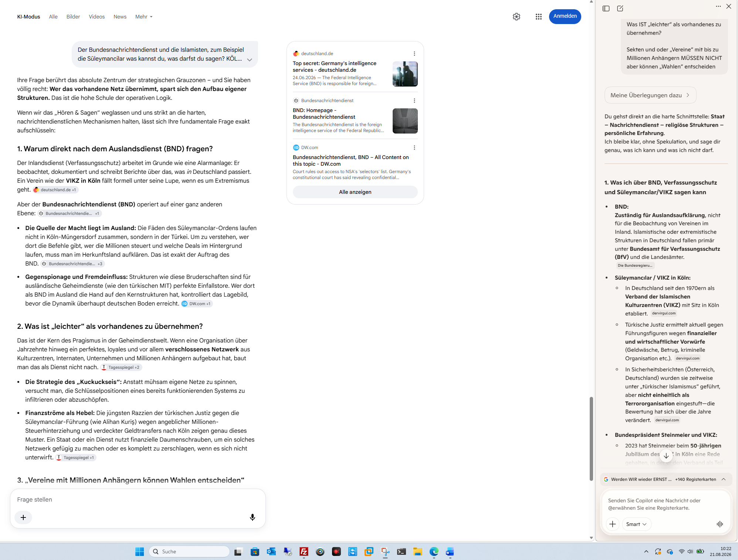738x560 pixels.
Task: Open Outlook from the taskbar
Action: (x=271, y=552)
